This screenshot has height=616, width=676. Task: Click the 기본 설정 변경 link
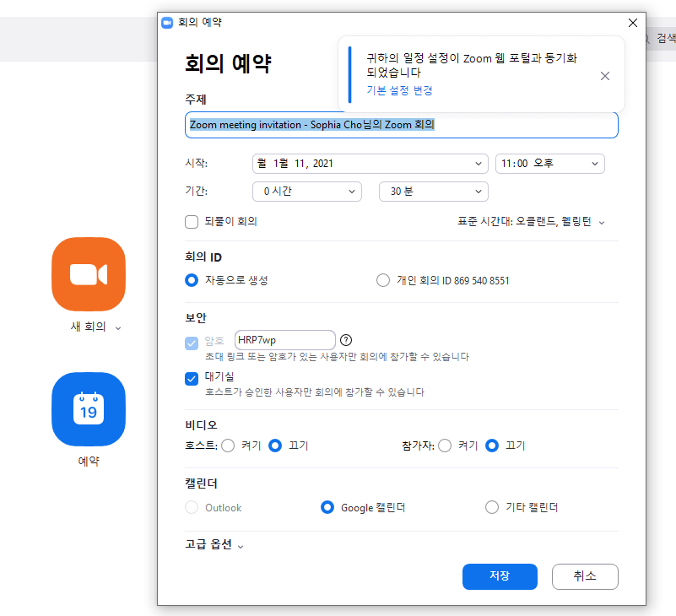(x=399, y=90)
